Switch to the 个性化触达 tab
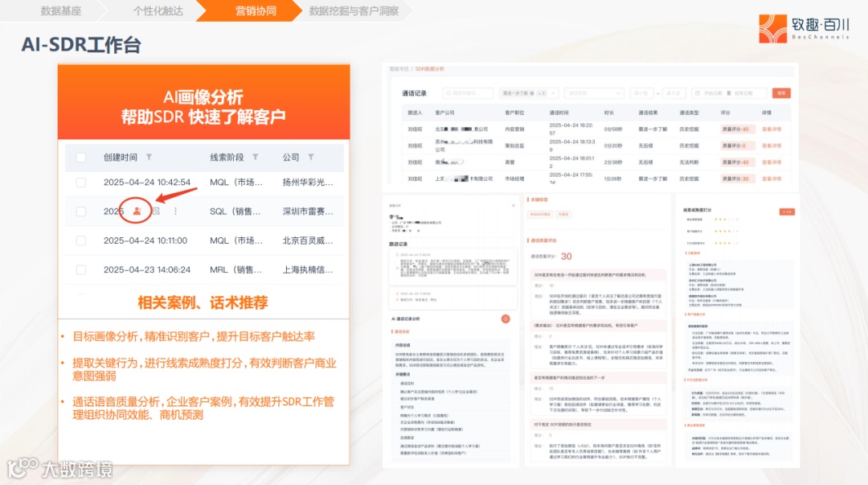The image size is (868, 485). (158, 10)
